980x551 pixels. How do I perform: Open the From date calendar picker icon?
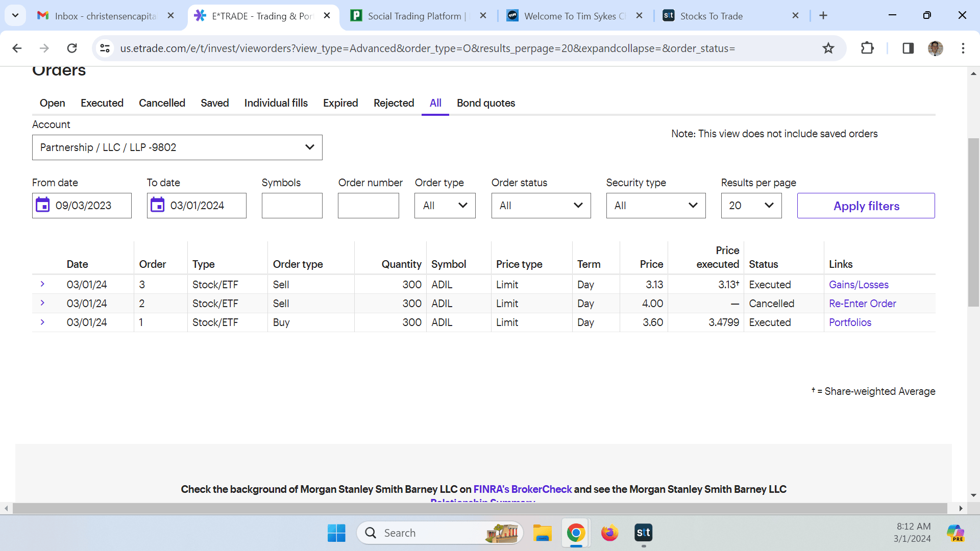pyautogui.click(x=43, y=205)
